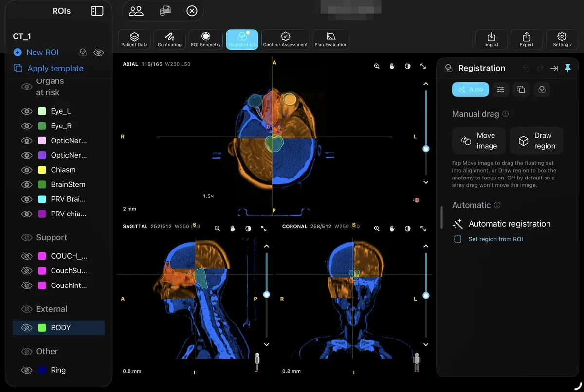
Task: Click the copy registration icon
Action: 521,89
